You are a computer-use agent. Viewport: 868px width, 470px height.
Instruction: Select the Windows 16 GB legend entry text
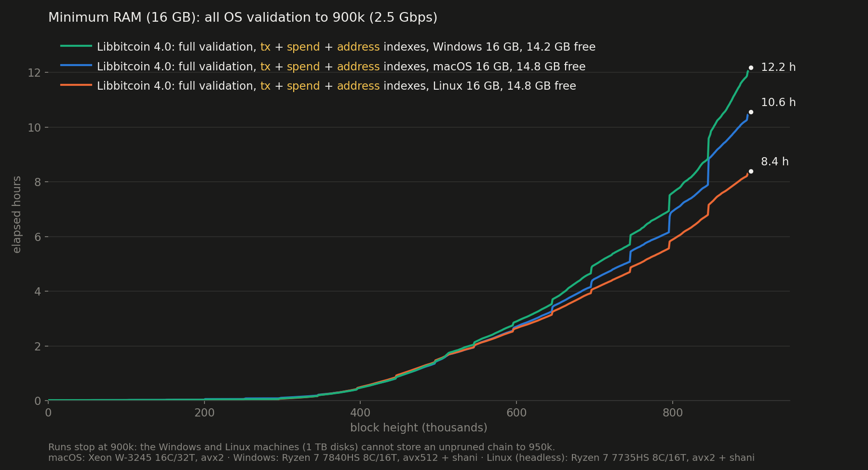(346, 47)
